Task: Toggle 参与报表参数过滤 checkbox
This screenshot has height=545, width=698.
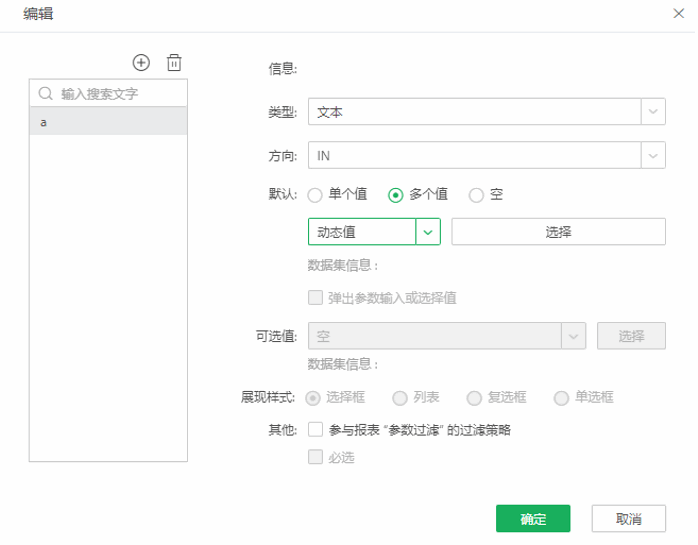Action: click(x=315, y=430)
